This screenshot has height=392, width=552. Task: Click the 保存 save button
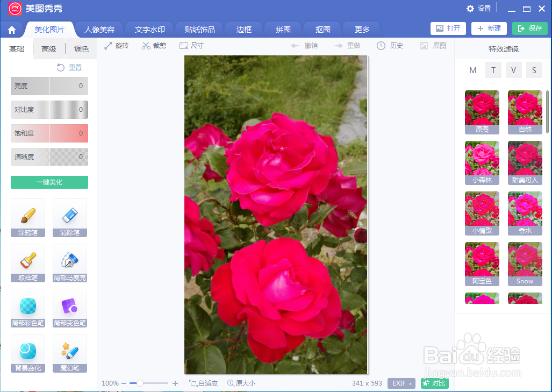530,28
